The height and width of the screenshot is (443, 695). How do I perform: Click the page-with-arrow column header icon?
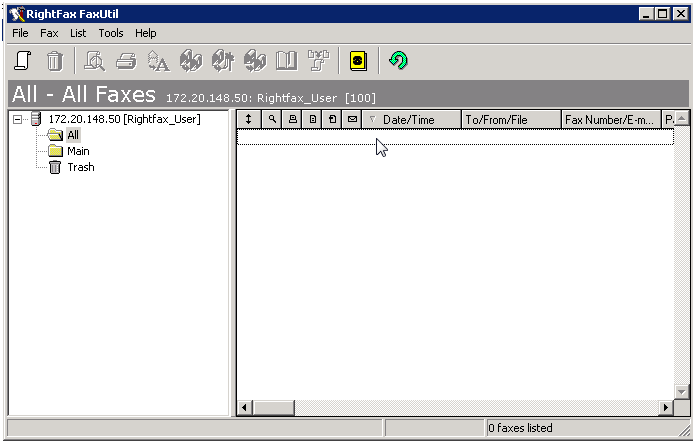tap(332, 119)
